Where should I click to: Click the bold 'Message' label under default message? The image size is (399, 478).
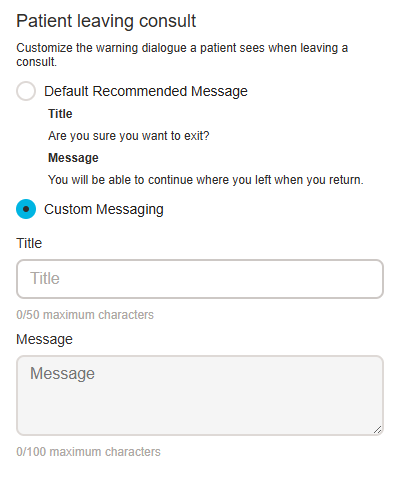click(73, 158)
